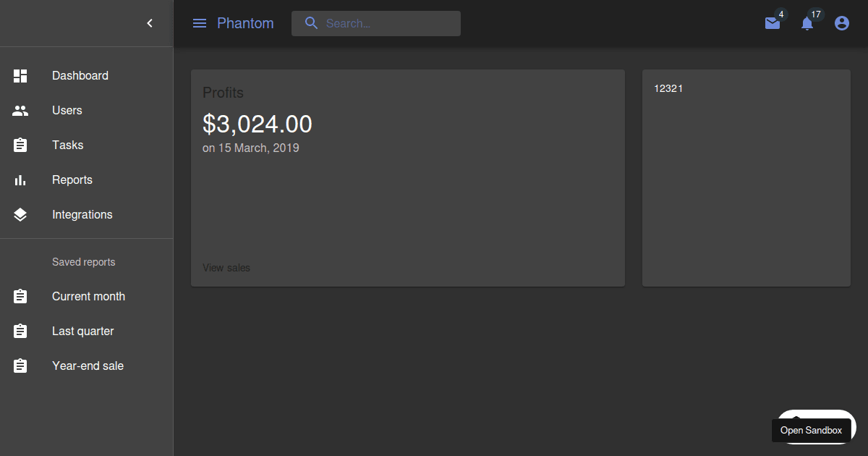Open the mail icon with 4 unread

[x=771, y=23]
